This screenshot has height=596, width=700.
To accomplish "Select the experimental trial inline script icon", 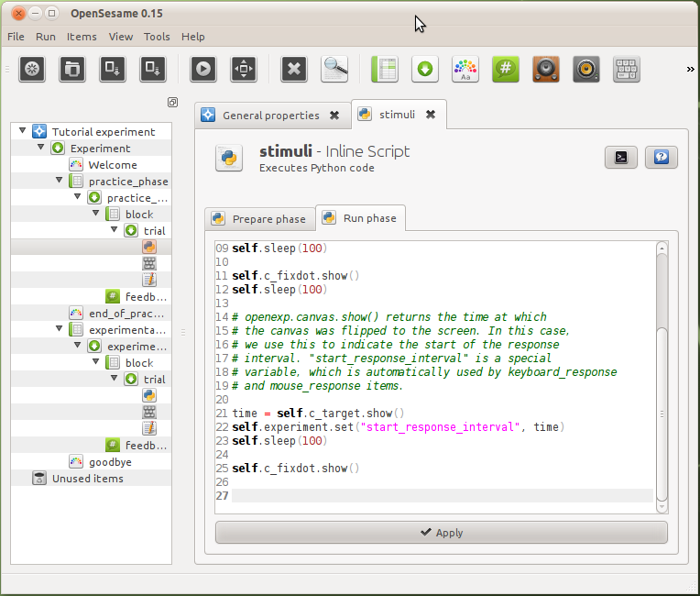I will click(149, 395).
